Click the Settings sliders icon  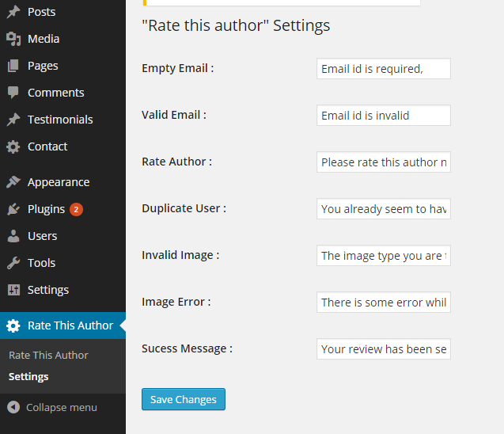[x=13, y=290]
